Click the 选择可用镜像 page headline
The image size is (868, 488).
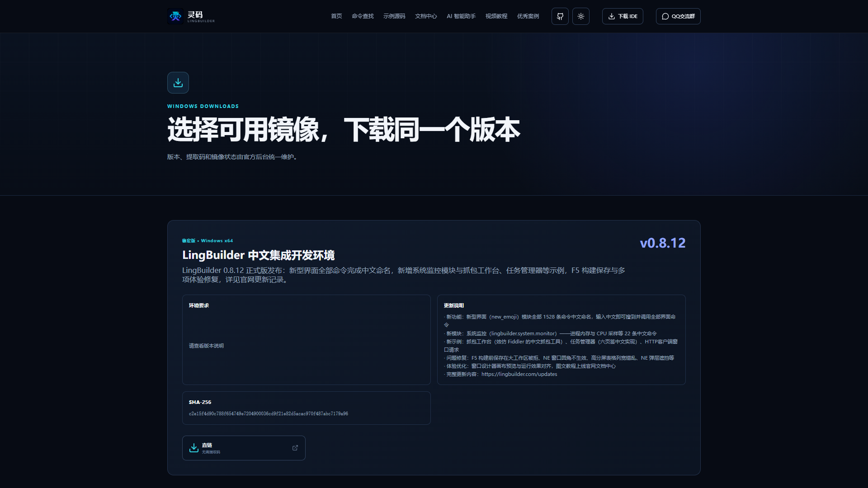tap(344, 130)
